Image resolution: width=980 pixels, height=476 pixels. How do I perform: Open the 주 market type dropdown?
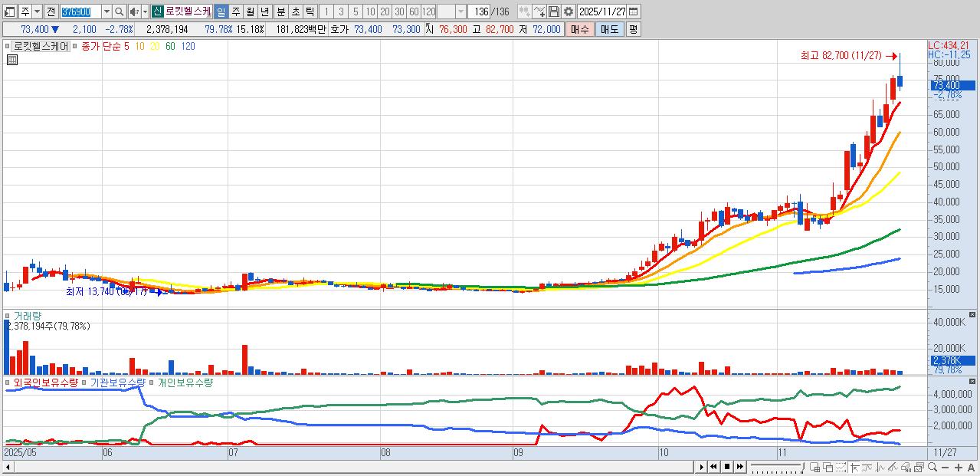(x=37, y=11)
